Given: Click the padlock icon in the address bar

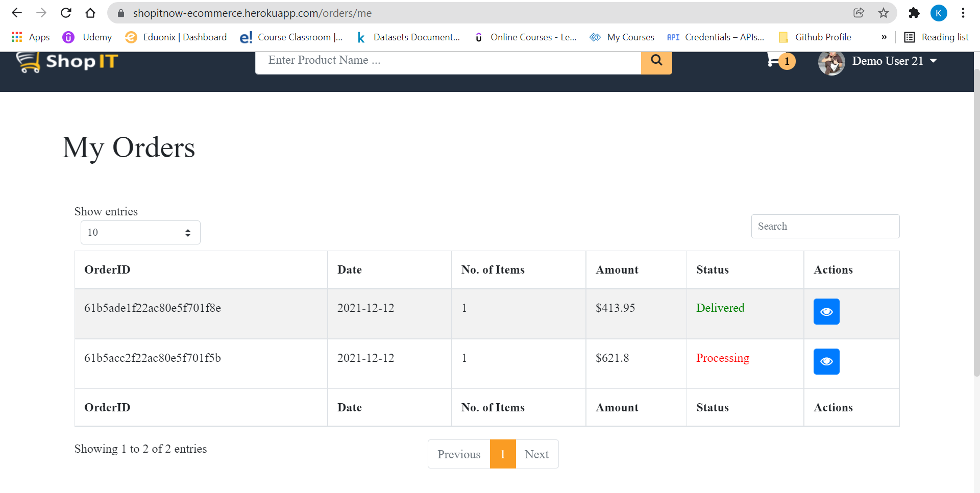Looking at the screenshot, I should tap(120, 13).
